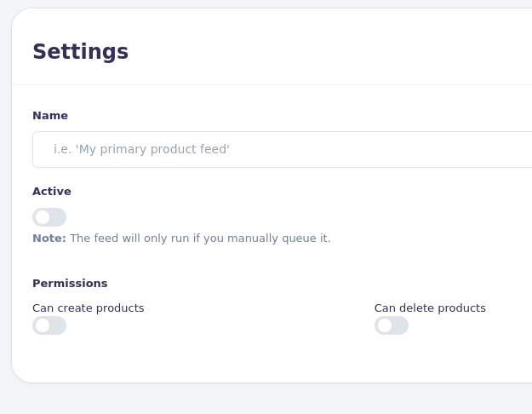Click the "Settings" page heading

tap(80, 52)
